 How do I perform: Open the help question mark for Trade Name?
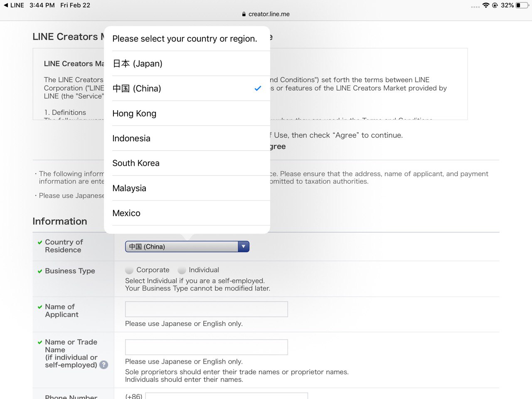tap(104, 365)
